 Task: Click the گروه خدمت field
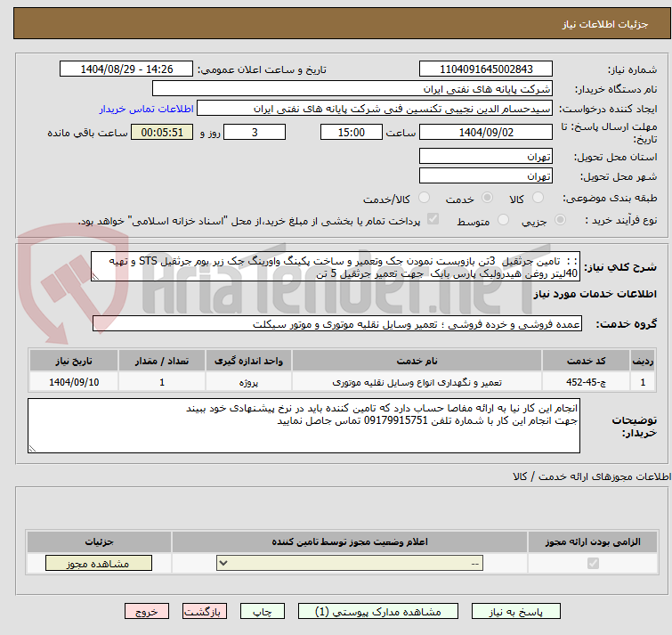tap(337, 323)
